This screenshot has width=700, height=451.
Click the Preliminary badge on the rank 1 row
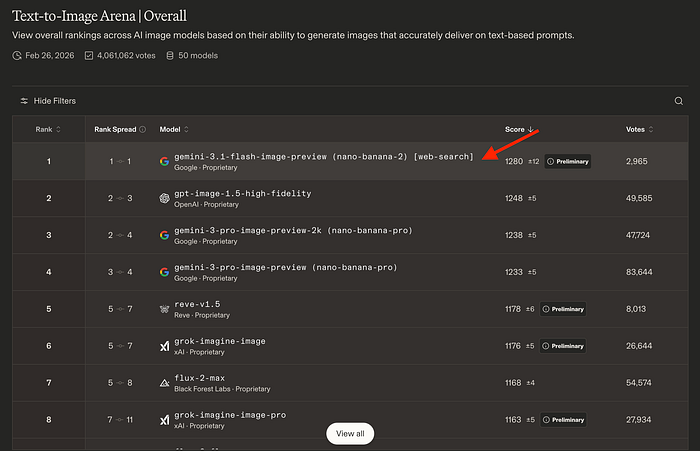[x=568, y=162]
